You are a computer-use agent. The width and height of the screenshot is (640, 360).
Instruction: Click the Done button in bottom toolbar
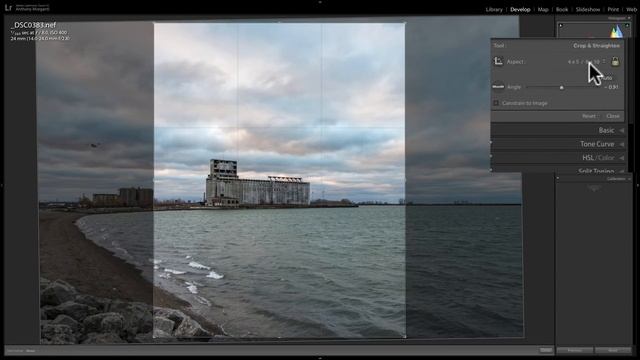[x=546, y=350]
